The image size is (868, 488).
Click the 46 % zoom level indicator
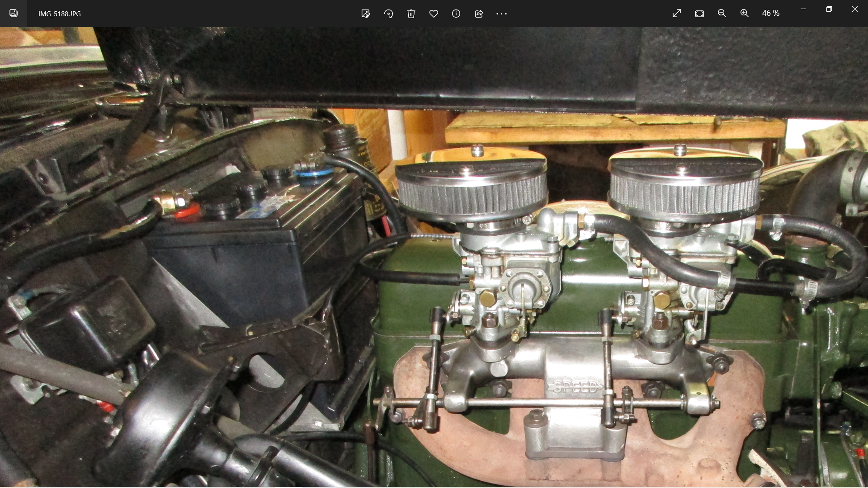[x=771, y=14]
